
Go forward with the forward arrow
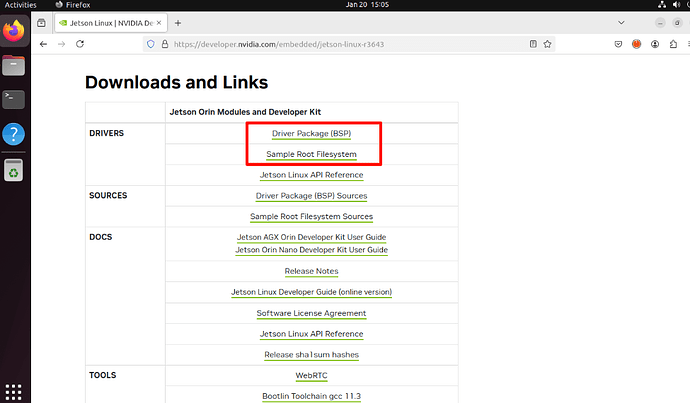(62, 44)
